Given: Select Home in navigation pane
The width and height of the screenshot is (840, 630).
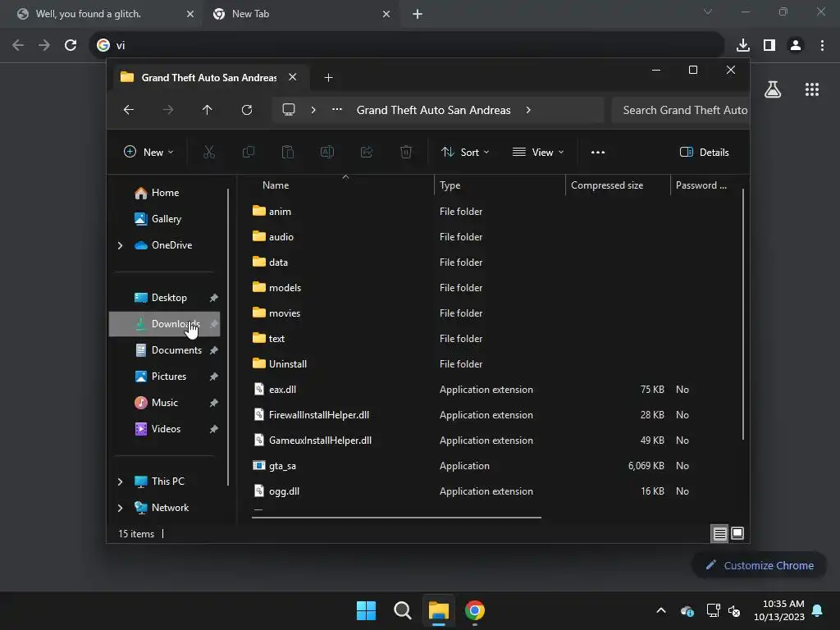Looking at the screenshot, I should point(165,193).
